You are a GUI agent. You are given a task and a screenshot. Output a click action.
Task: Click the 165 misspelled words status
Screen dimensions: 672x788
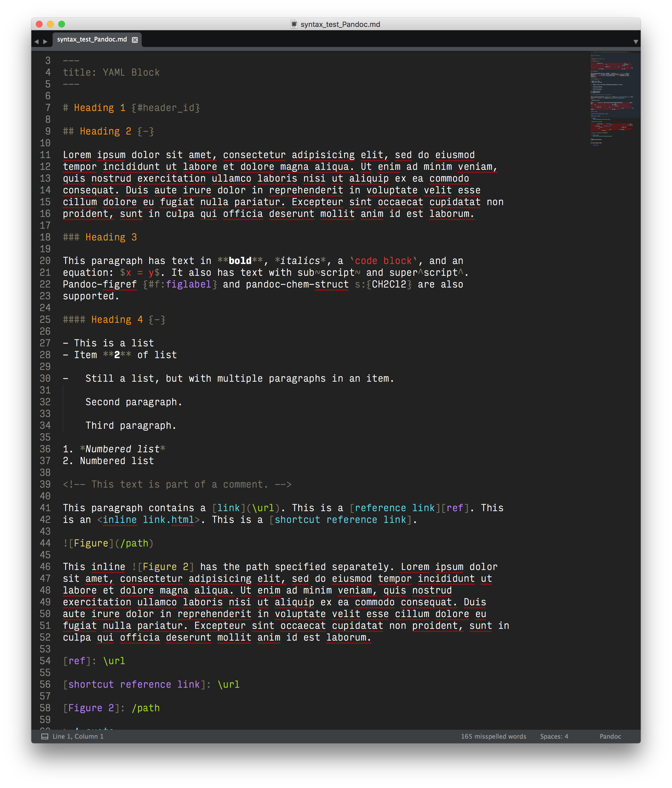pyautogui.click(x=493, y=736)
